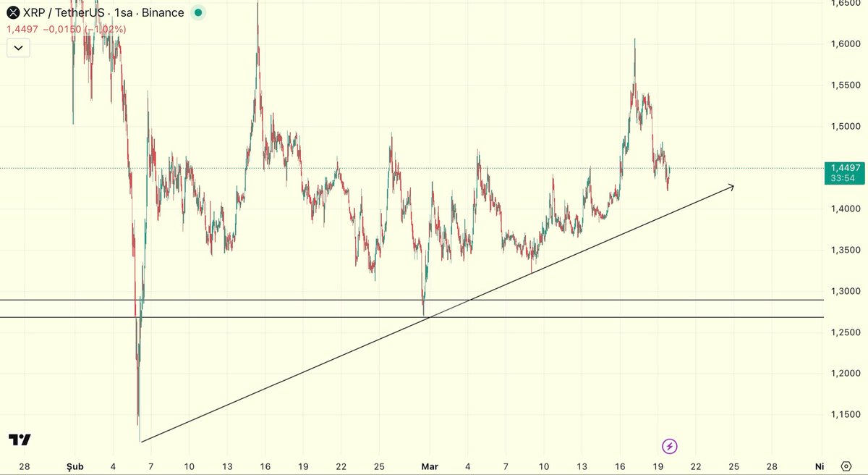
Task: Click the 1,3000 price axis label
Action: (x=845, y=292)
